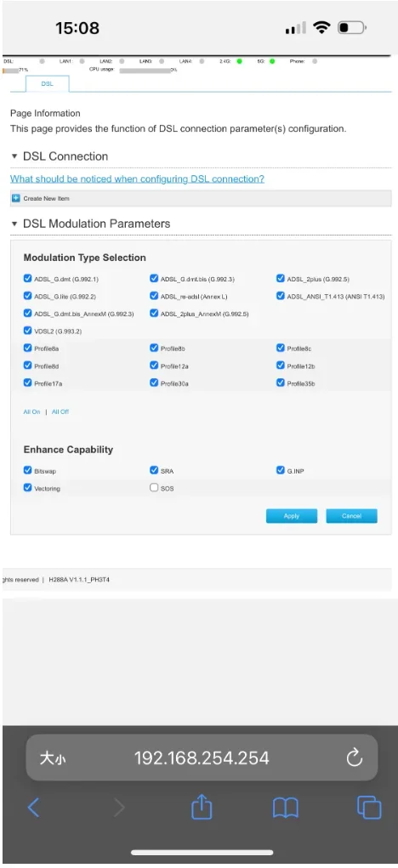
Task: Click the Phone status indicator light
Action: [315, 61]
